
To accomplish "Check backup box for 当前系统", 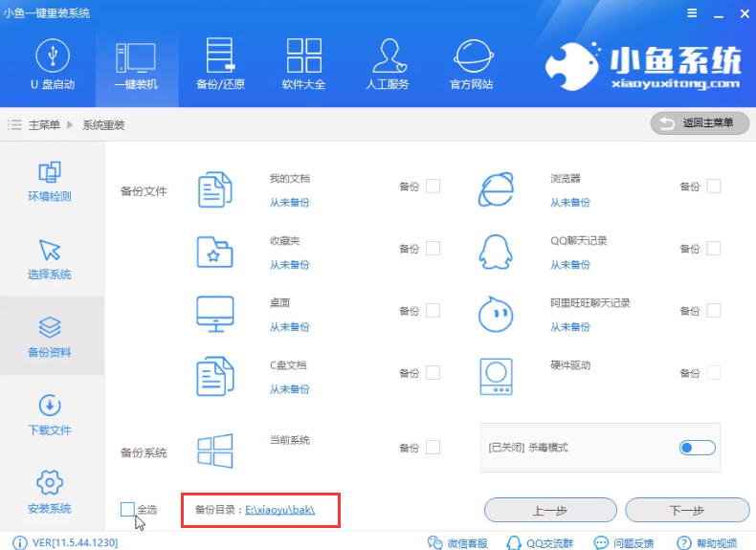I will tap(433, 448).
